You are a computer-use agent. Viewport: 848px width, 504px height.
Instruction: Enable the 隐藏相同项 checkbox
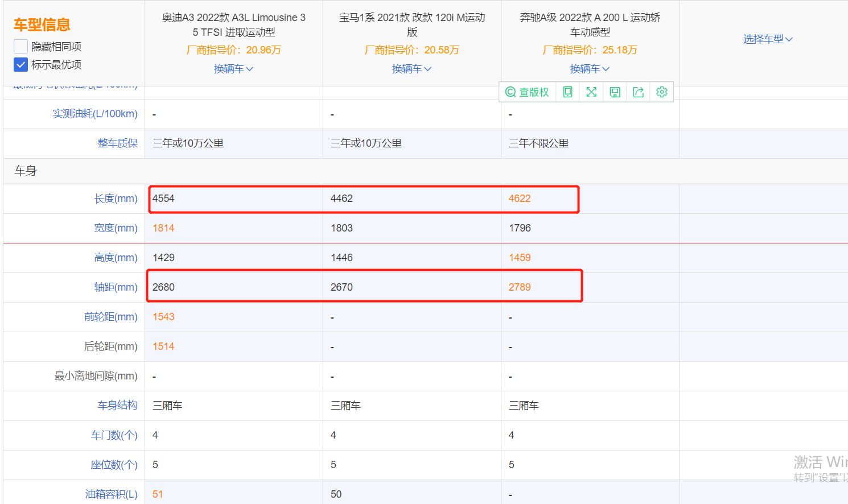click(x=19, y=46)
